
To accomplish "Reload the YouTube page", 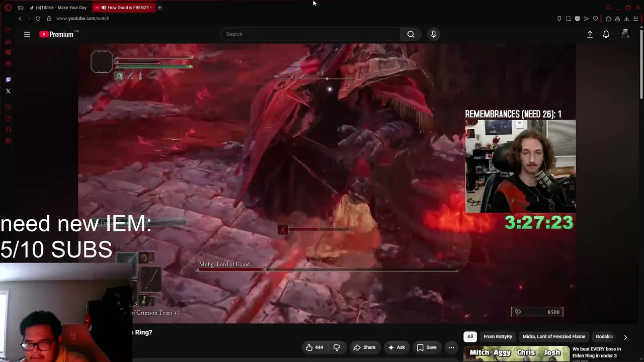I will pyautogui.click(x=38, y=19).
